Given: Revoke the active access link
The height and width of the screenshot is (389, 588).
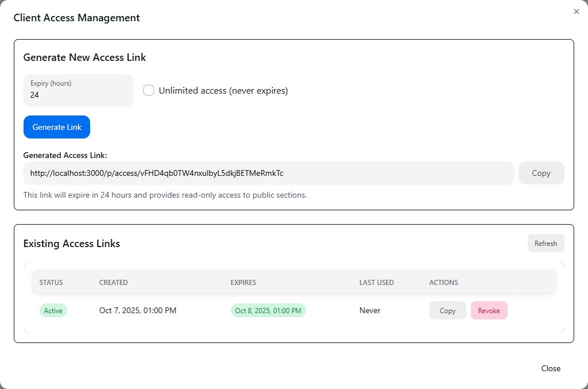Looking at the screenshot, I should (x=489, y=310).
